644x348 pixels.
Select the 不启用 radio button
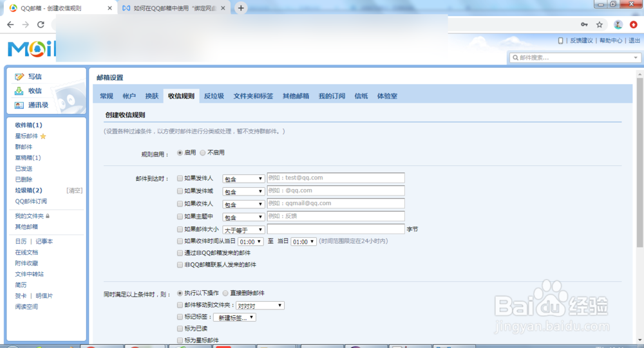(202, 152)
